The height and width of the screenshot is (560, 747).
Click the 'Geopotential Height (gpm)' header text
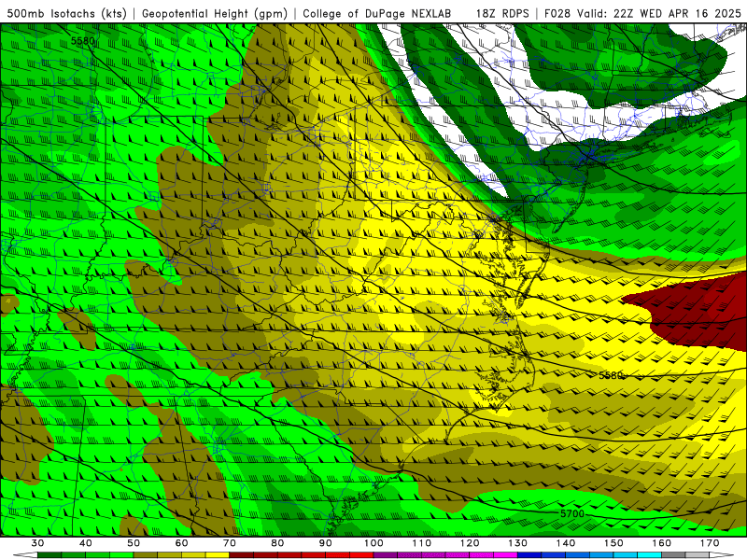(x=215, y=14)
